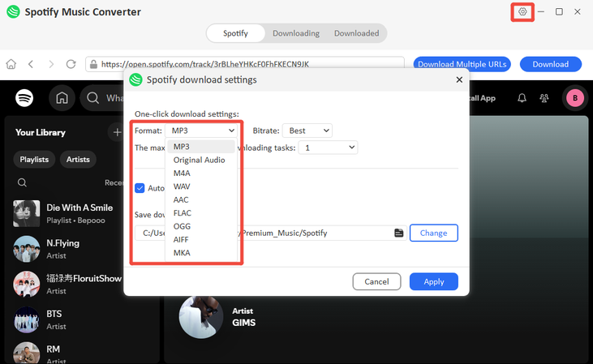Click the Apply button
593x364 pixels.
point(434,281)
